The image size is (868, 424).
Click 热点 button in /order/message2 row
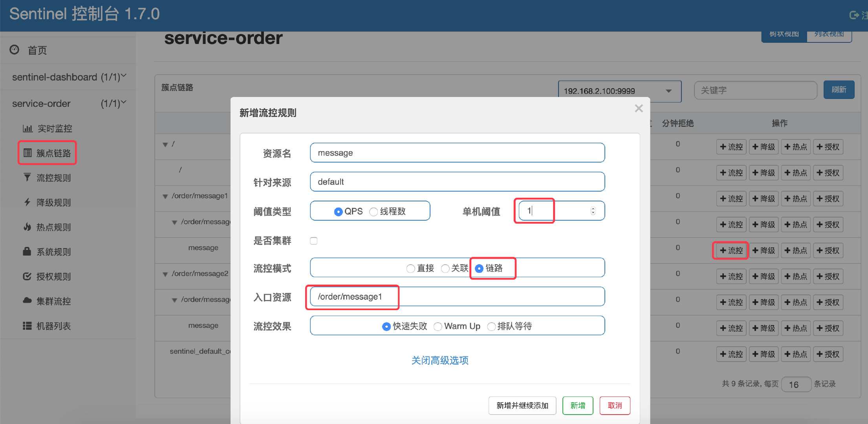tap(796, 276)
